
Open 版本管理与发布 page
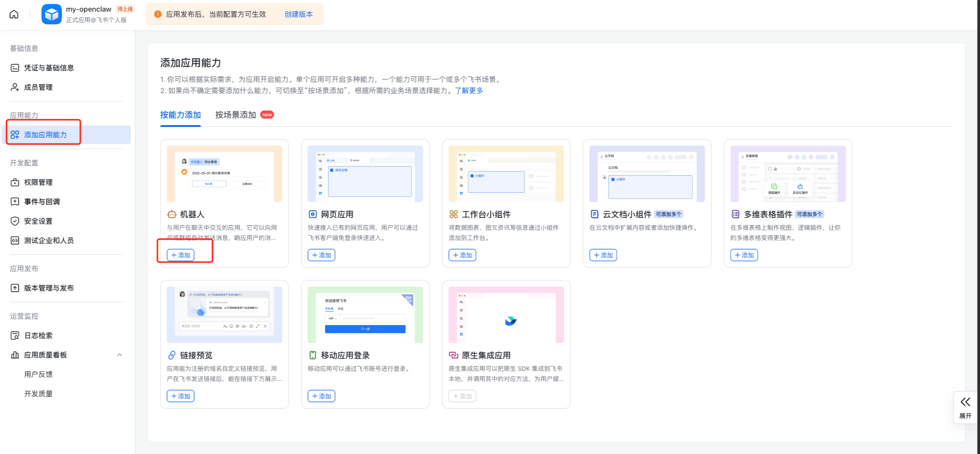48,288
